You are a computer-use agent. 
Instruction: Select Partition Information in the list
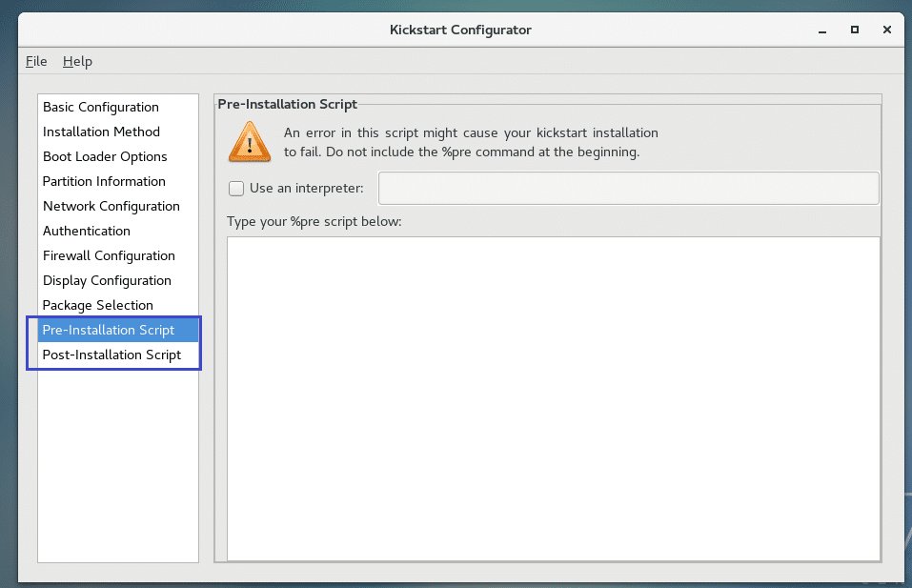tap(104, 181)
